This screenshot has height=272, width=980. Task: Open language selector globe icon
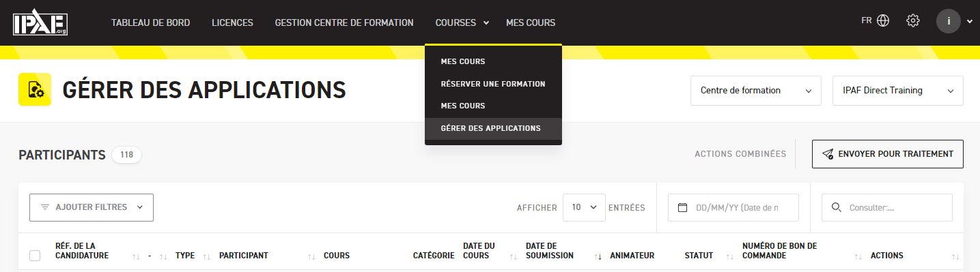pos(883,20)
